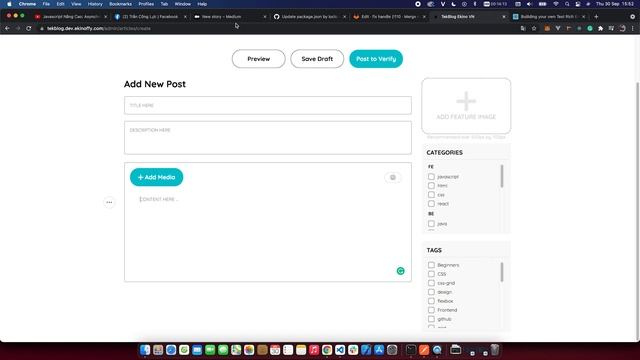
Task: Open Launchpad from the Dock
Action: (158, 350)
